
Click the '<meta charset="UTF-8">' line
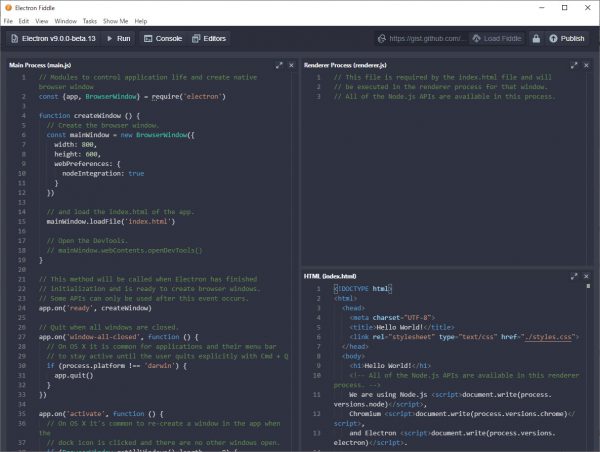point(392,318)
